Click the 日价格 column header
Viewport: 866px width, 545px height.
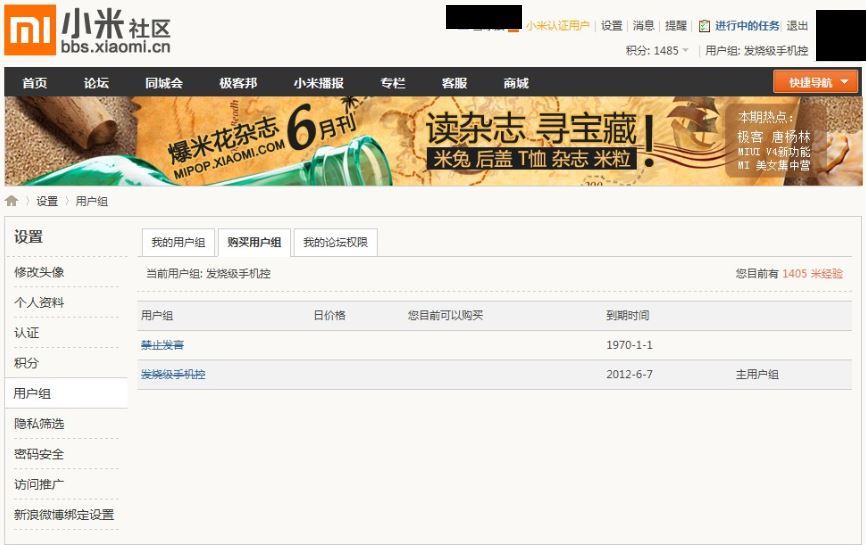tap(330, 315)
